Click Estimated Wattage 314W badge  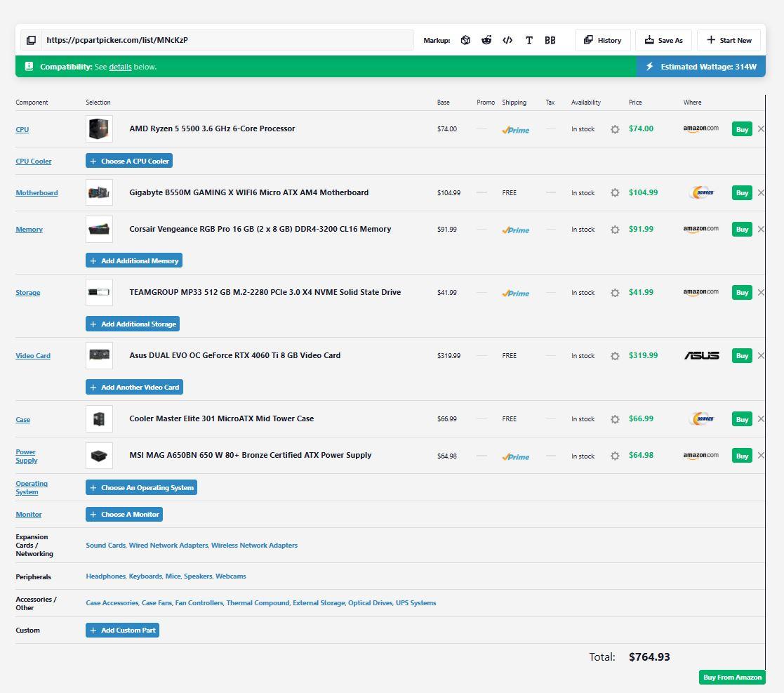point(701,67)
